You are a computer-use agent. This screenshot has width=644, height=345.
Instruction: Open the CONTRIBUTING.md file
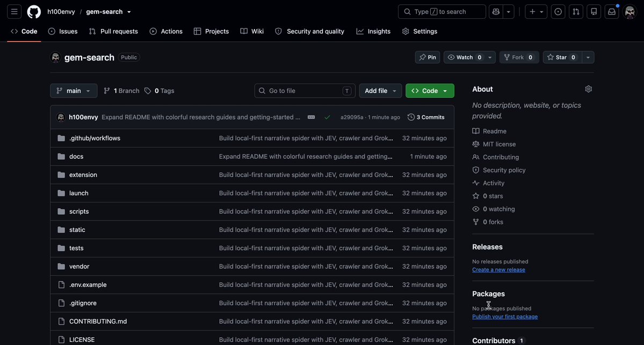[98, 321]
